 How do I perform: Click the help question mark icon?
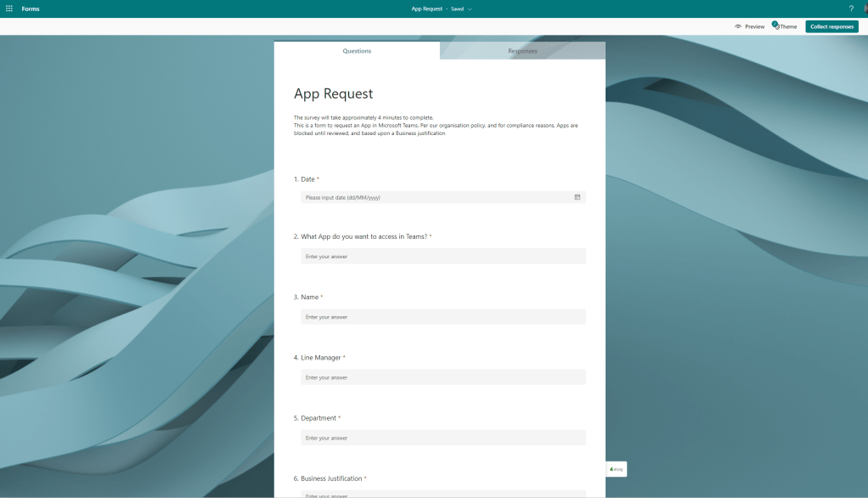851,8
